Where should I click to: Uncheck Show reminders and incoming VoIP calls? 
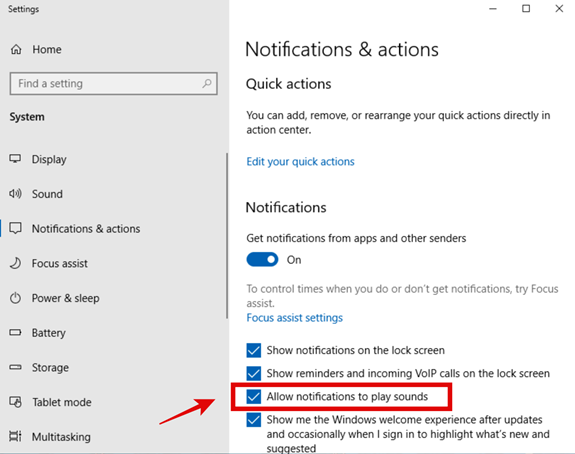pos(254,373)
